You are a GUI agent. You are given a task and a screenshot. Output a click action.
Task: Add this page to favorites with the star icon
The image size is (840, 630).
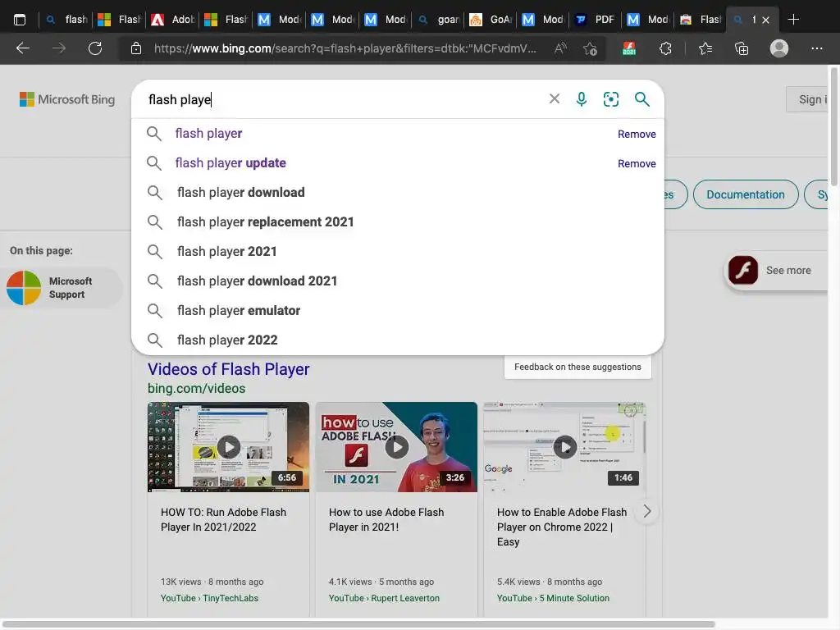point(590,48)
